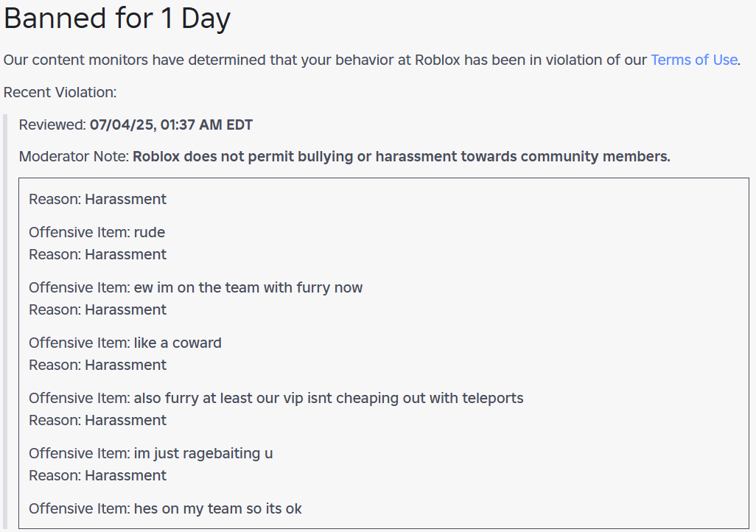
Task: Click the 'Recent Violation:' label
Action: 60,92
